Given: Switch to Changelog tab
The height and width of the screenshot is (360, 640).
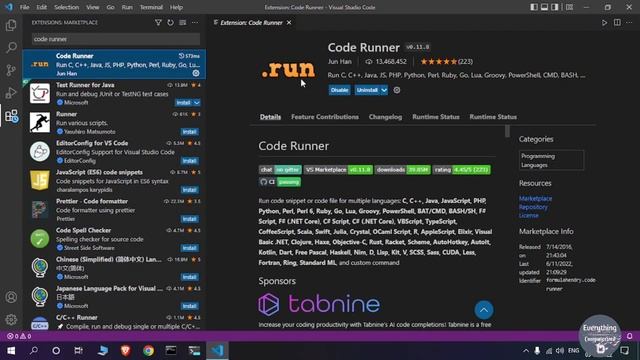Looking at the screenshot, I should coord(385,117).
